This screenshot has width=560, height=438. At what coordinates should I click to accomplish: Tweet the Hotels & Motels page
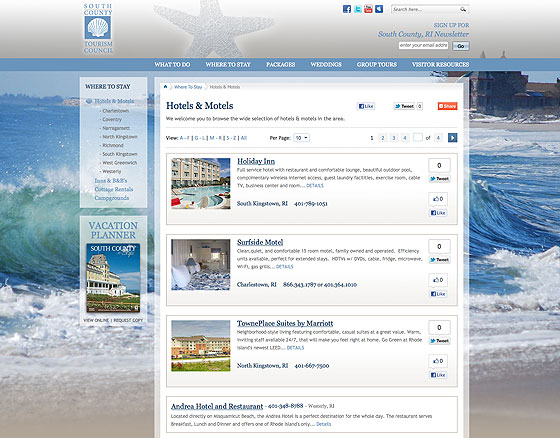404,106
